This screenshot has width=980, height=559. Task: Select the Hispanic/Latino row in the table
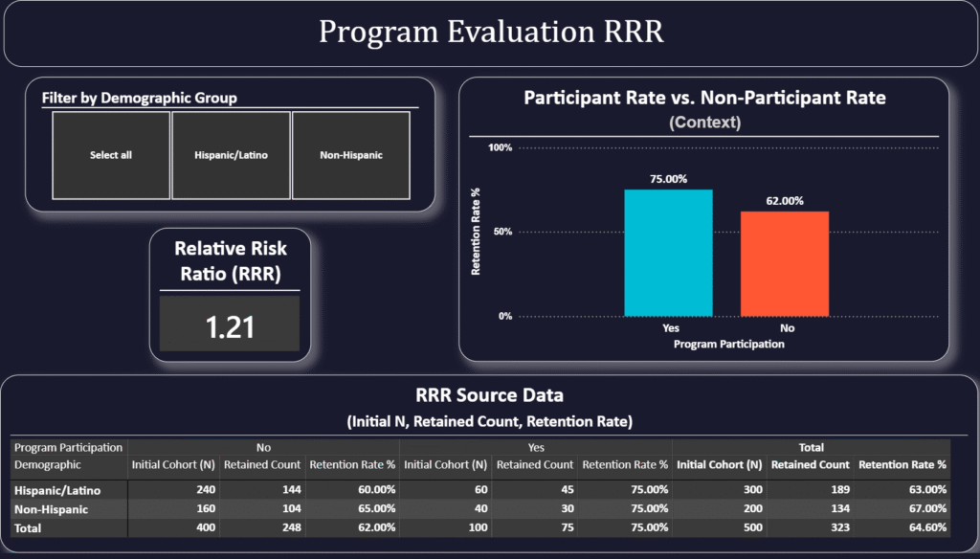tap(62, 490)
